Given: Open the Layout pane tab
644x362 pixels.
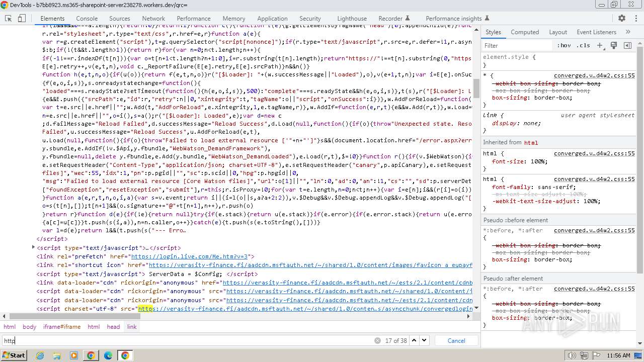Looking at the screenshot, I should [558, 32].
